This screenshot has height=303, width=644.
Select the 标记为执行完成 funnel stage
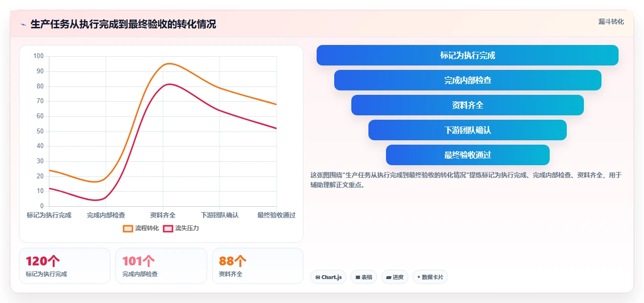(x=468, y=55)
